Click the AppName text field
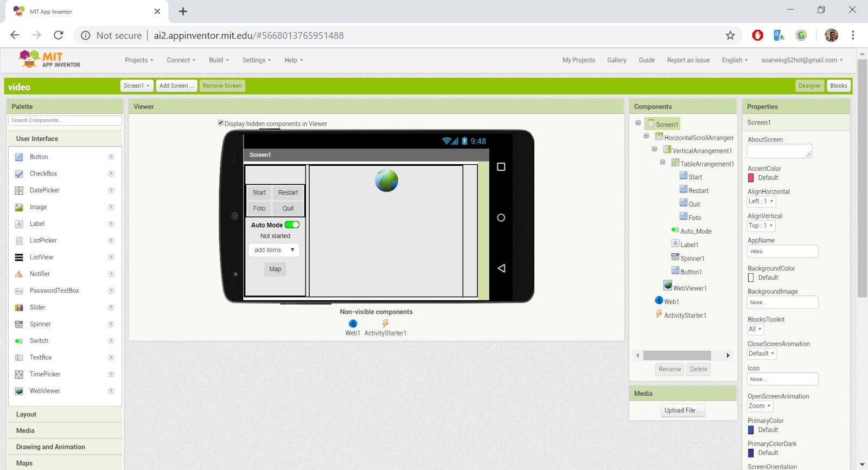This screenshot has width=868, height=470. coord(782,252)
